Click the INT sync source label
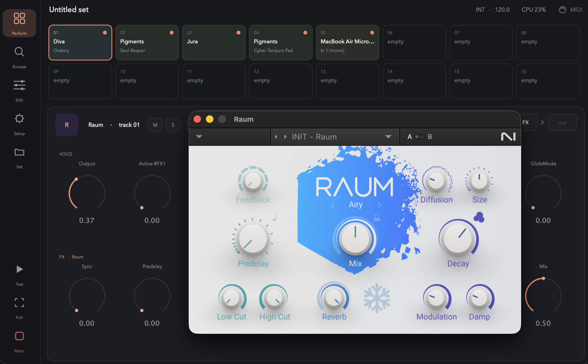Viewport: 588px width, 364px height. click(x=480, y=10)
